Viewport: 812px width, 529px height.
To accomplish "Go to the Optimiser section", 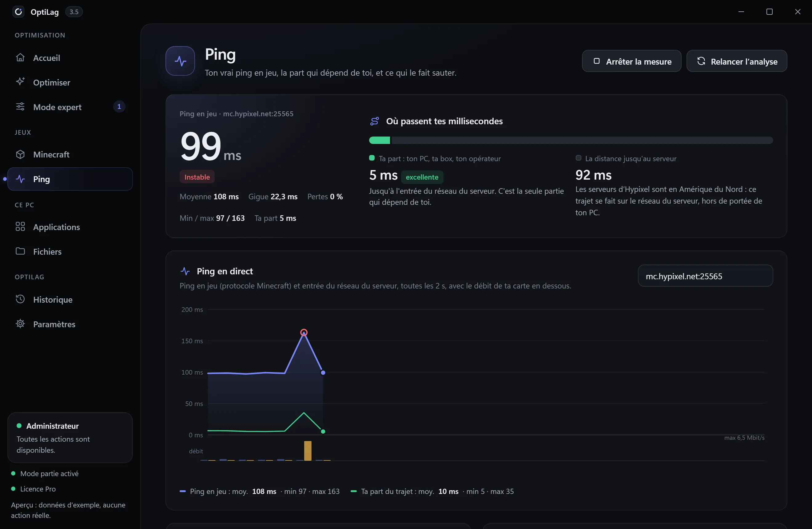I will click(x=70, y=82).
